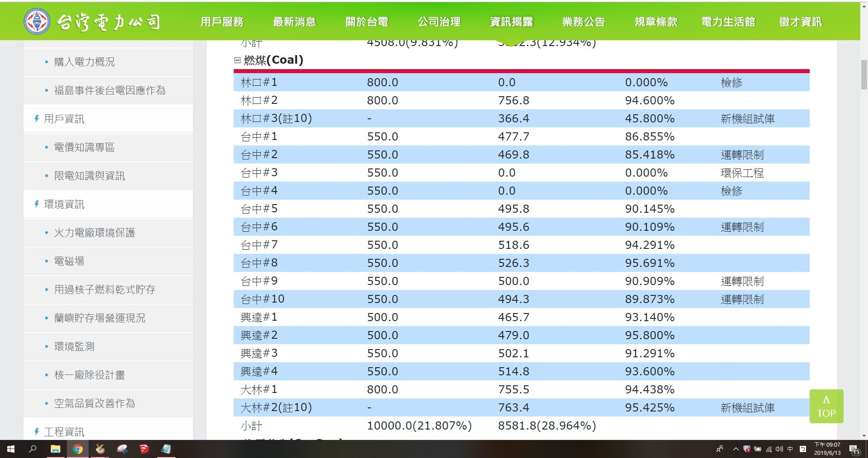
Task: Open 電價知識專區 sidebar link
Action: click(85, 147)
